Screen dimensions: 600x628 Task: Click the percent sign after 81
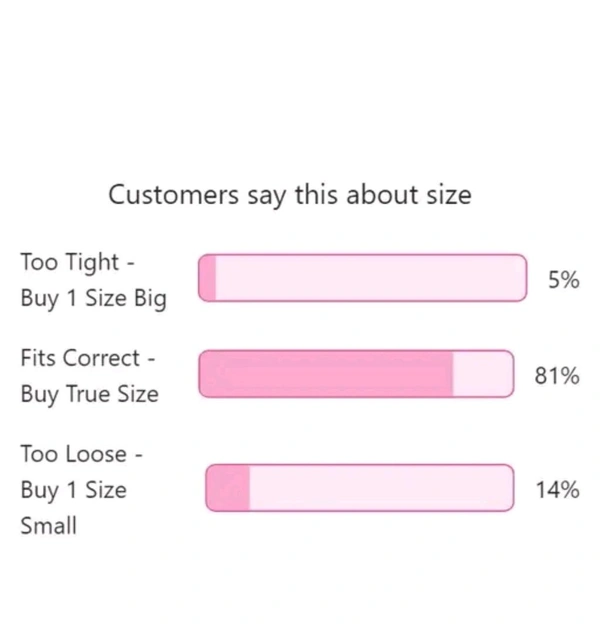(570, 376)
